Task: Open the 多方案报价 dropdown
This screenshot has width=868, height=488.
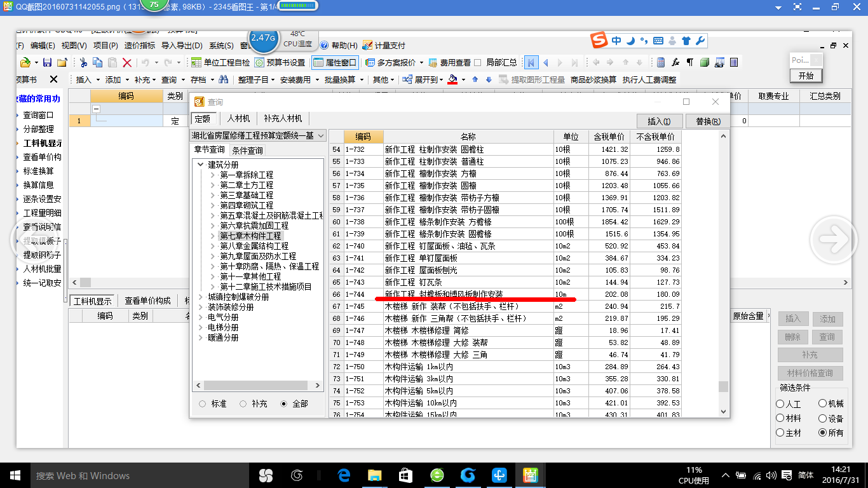Action: 394,62
